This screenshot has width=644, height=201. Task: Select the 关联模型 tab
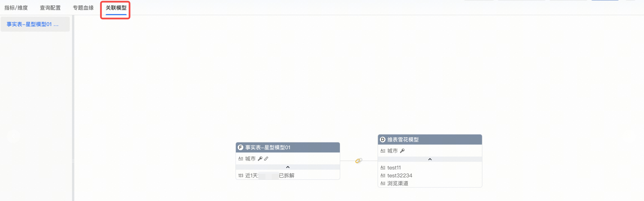tap(116, 8)
